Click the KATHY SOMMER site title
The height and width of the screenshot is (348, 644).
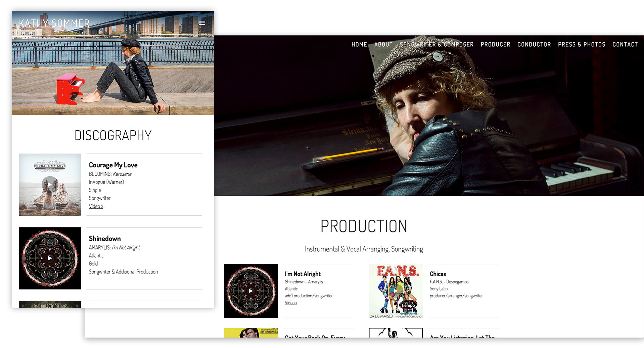pyautogui.click(x=54, y=23)
